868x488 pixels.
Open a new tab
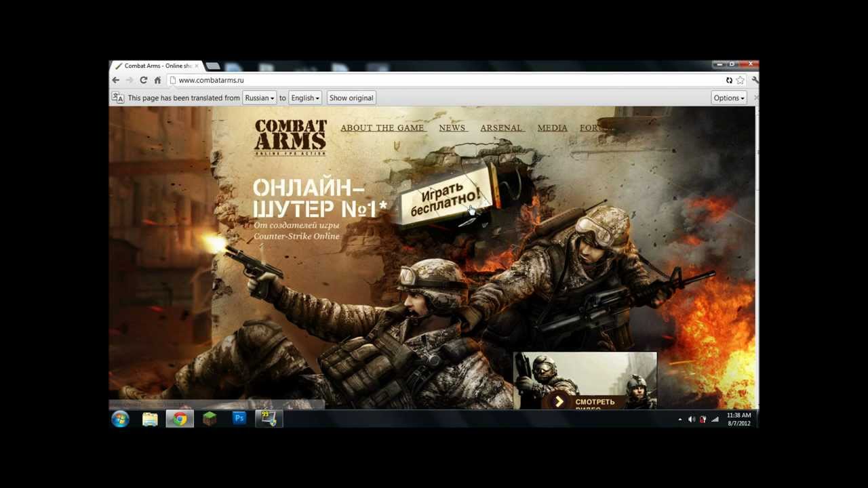[x=213, y=66]
